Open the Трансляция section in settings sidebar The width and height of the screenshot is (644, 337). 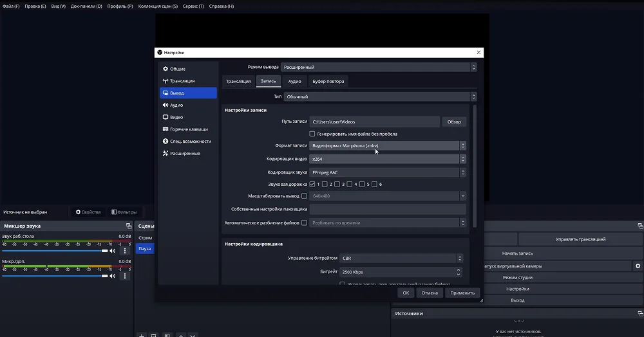[182, 81]
